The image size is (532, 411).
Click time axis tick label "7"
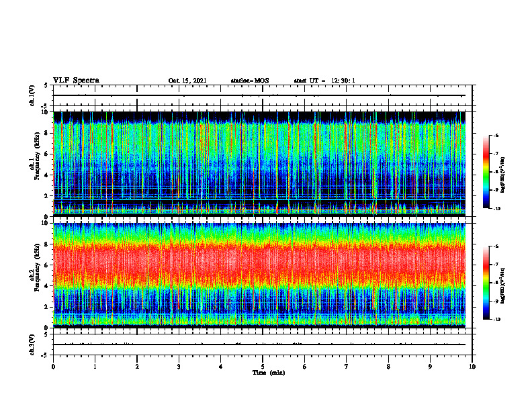pos(347,367)
